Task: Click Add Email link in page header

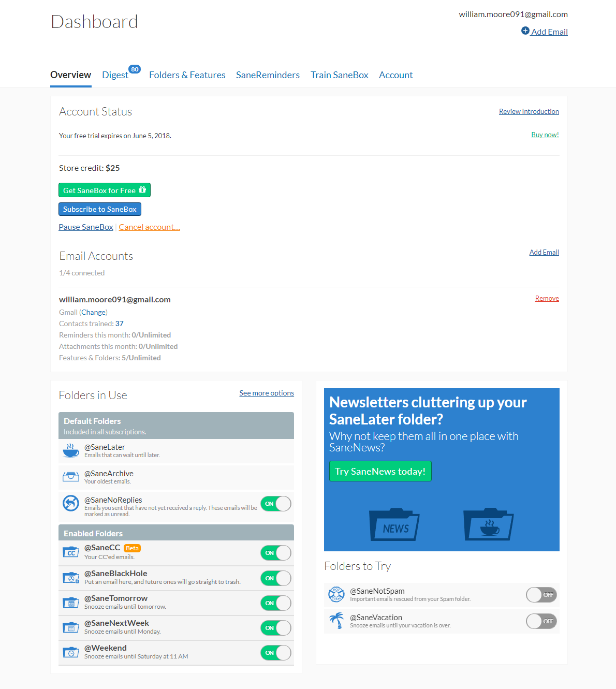Action: click(x=549, y=32)
